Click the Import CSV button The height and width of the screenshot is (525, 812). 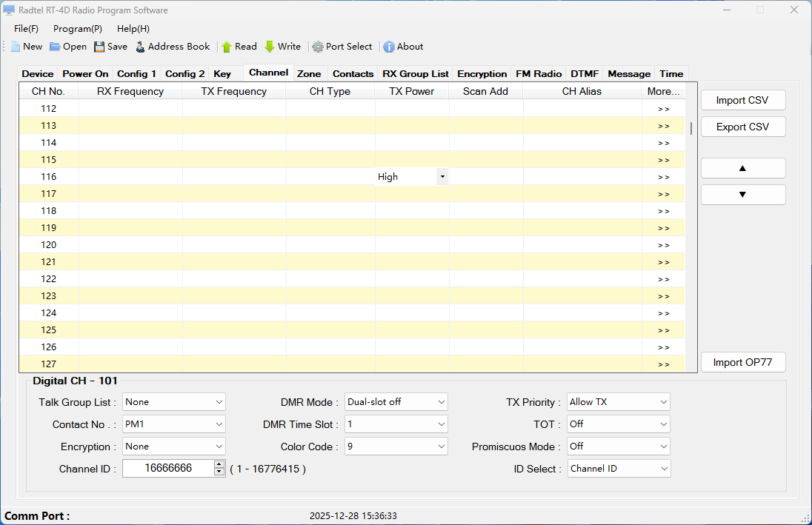[742, 101]
